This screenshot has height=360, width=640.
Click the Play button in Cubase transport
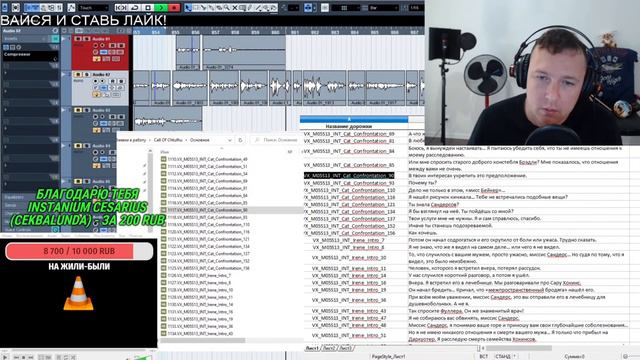tap(161, 8)
